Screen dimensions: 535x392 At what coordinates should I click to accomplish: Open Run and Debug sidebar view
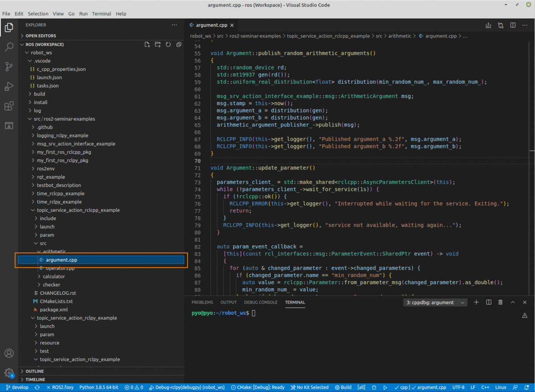point(9,86)
